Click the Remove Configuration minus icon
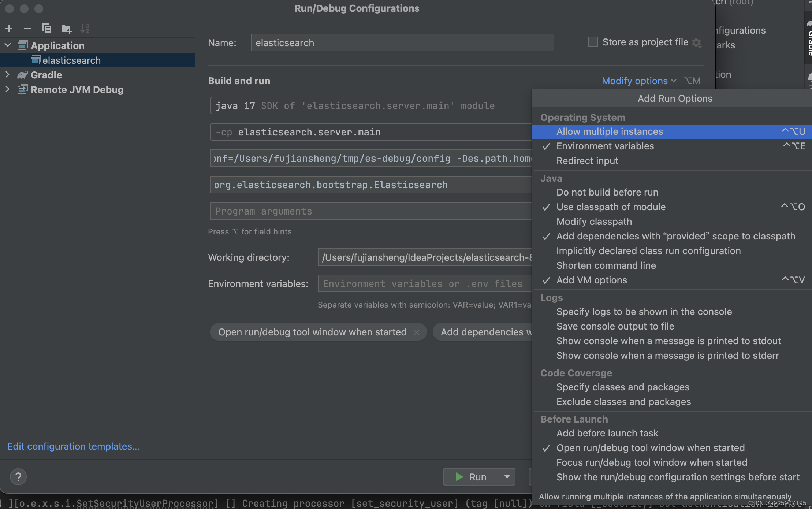Screen dimensions: 812x509 point(27,29)
